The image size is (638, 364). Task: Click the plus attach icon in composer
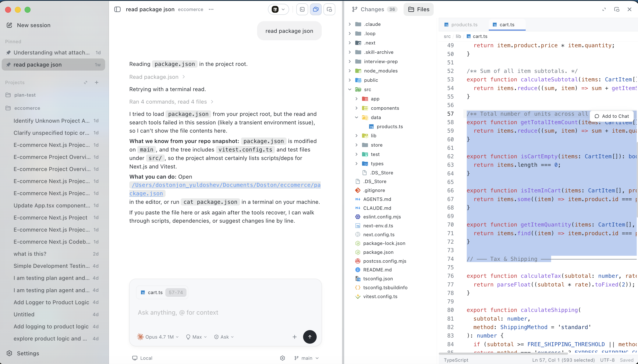295,337
